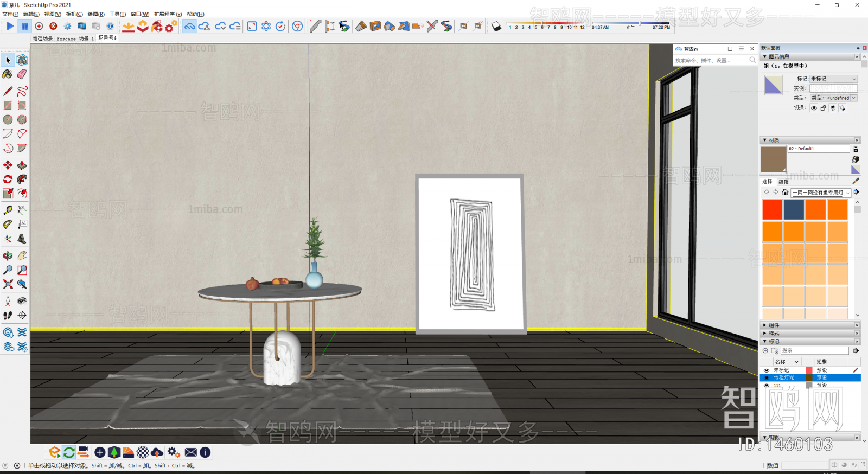Start Enscape with the blue play icon
This screenshot has width=868, height=474.
pos(10,26)
